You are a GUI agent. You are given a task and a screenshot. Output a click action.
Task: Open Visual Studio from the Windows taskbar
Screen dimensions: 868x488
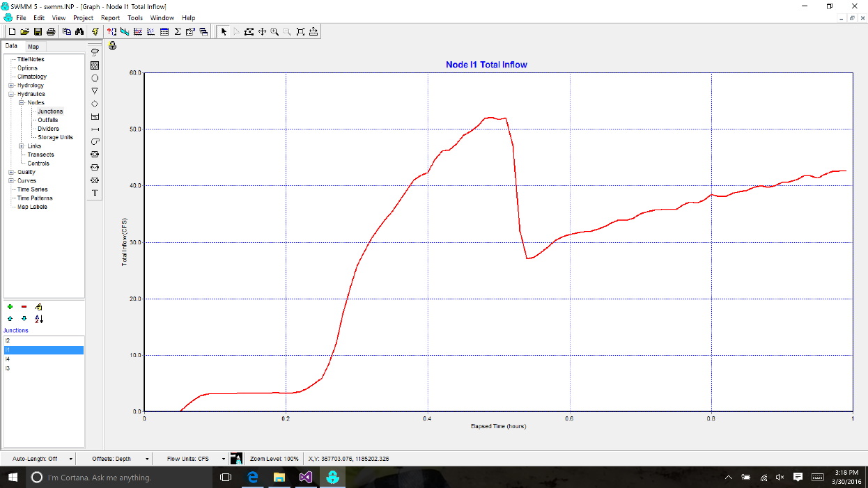pyautogui.click(x=305, y=478)
